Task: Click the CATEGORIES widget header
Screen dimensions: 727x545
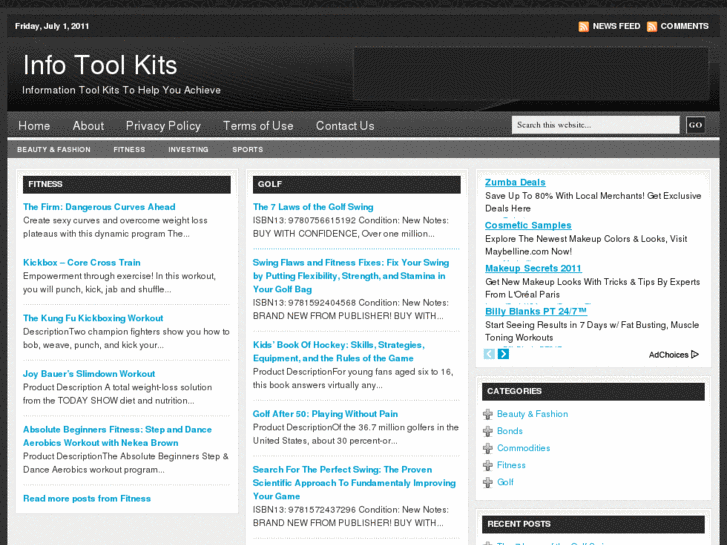Action: coord(593,391)
